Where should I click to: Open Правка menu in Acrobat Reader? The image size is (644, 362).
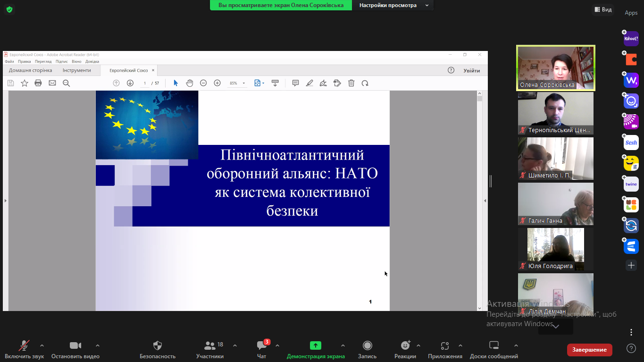click(x=25, y=61)
